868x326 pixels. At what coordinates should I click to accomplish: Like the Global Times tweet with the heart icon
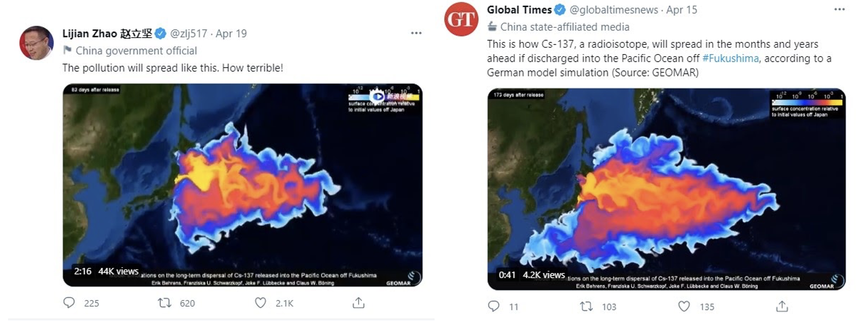click(684, 306)
